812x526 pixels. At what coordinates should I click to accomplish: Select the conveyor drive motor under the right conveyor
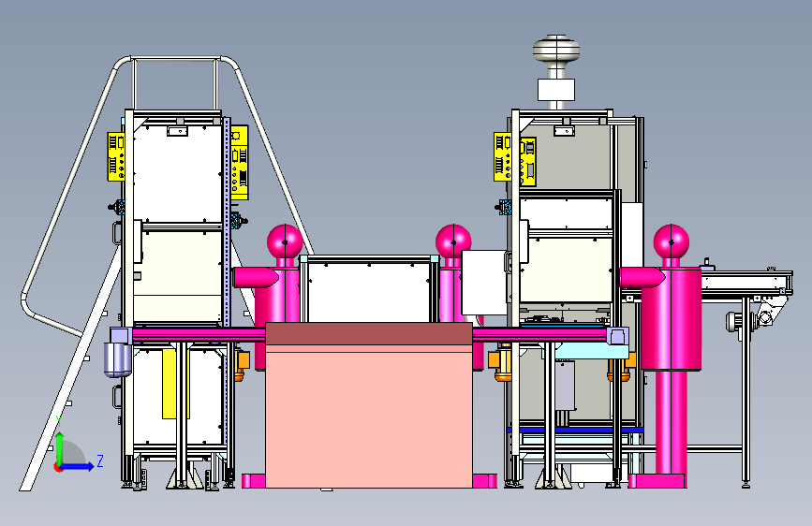tap(731, 322)
